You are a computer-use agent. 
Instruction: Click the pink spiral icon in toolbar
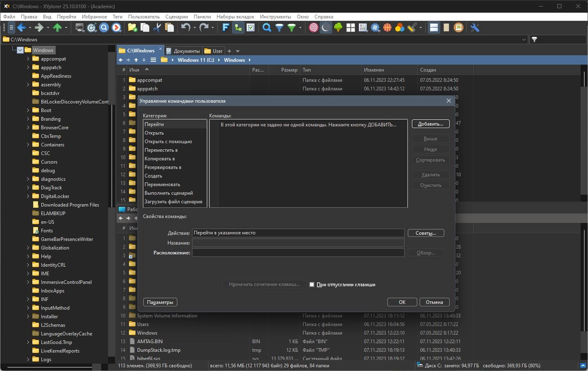pyautogui.click(x=313, y=28)
